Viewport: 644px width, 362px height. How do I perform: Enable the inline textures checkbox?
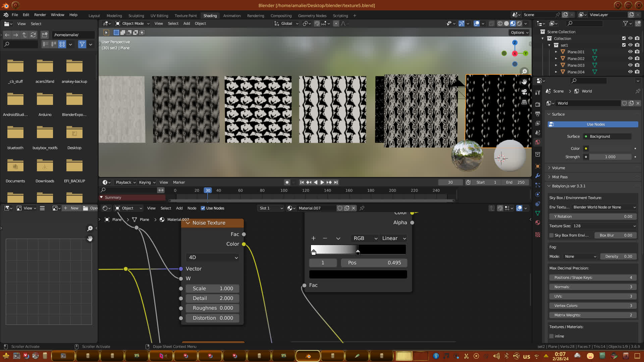click(x=551, y=336)
